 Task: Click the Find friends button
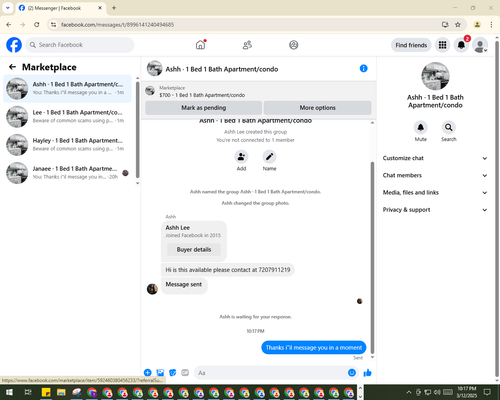(x=411, y=45)
